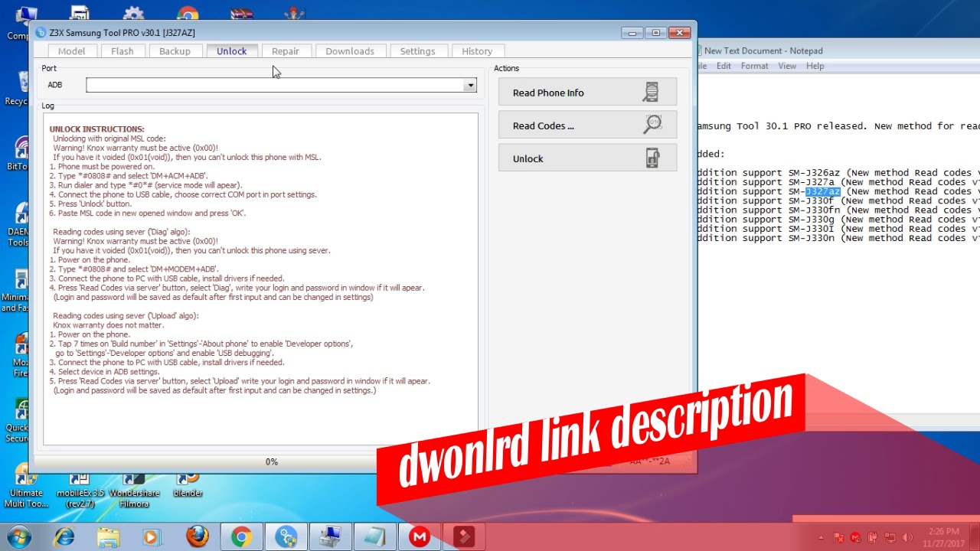Select WinRAR books desktop icon
The width and height of the screenshot is (980, 551).
[241, 13]
